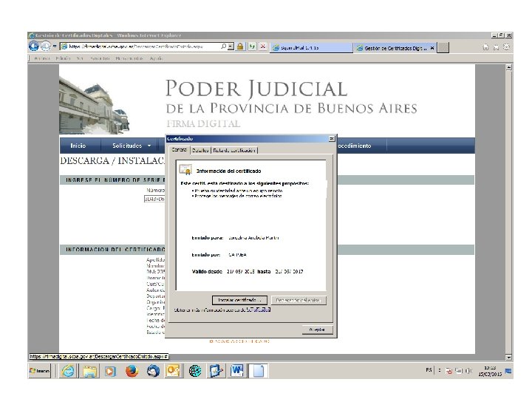This screenshot has width=532, height=399.
Task: Click the green refresh page icon
Action: (x=252, y=47)
